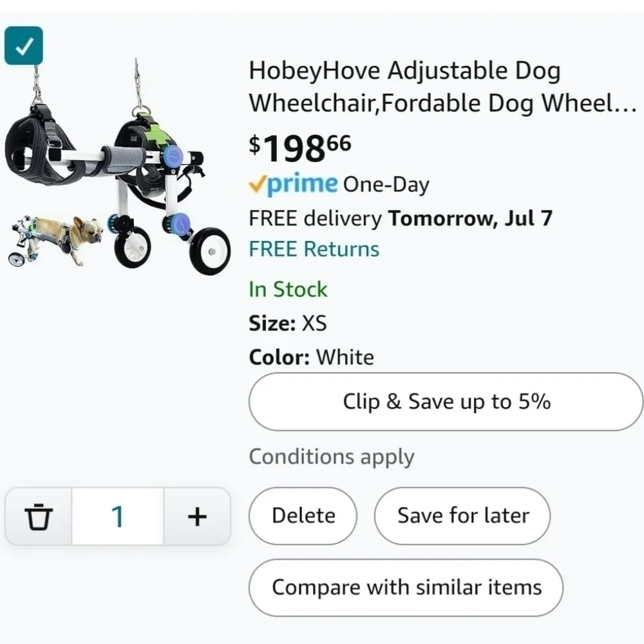
Task: Click Save for later
Action: (x=462, y=516)
